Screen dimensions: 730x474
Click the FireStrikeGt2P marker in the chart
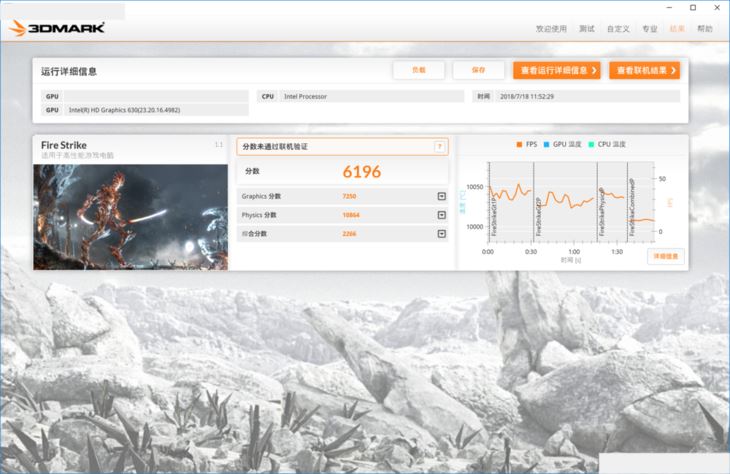pos(539,217)
